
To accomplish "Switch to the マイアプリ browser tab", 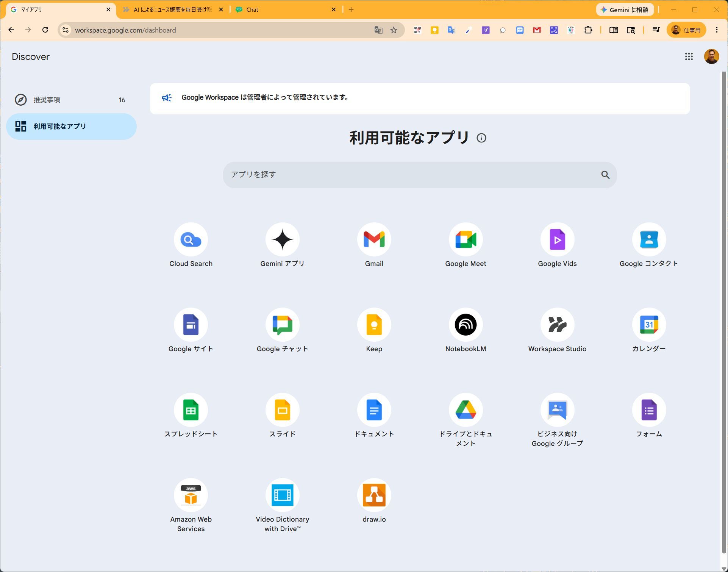I will click(61, 10).
